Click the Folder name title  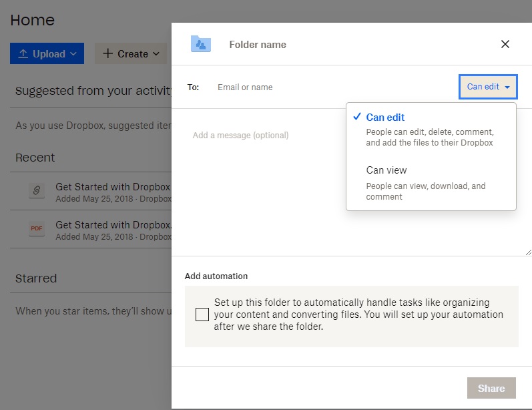click(258, 45)
